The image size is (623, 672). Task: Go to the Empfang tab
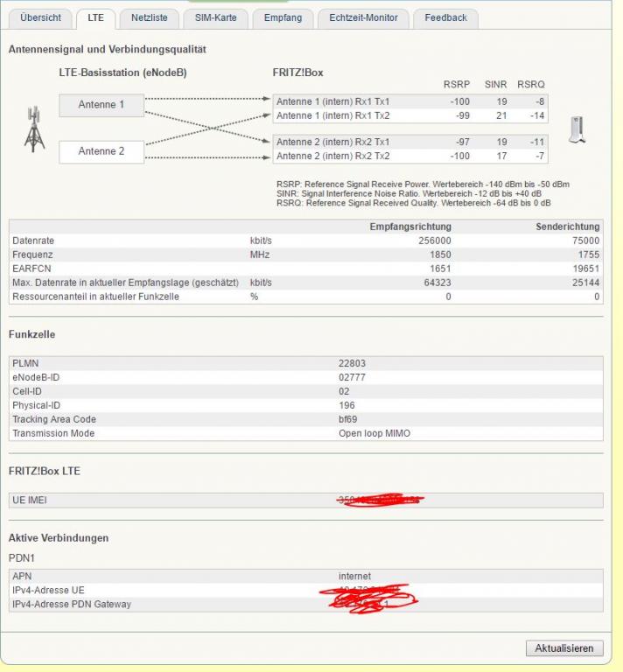[283, 18]
